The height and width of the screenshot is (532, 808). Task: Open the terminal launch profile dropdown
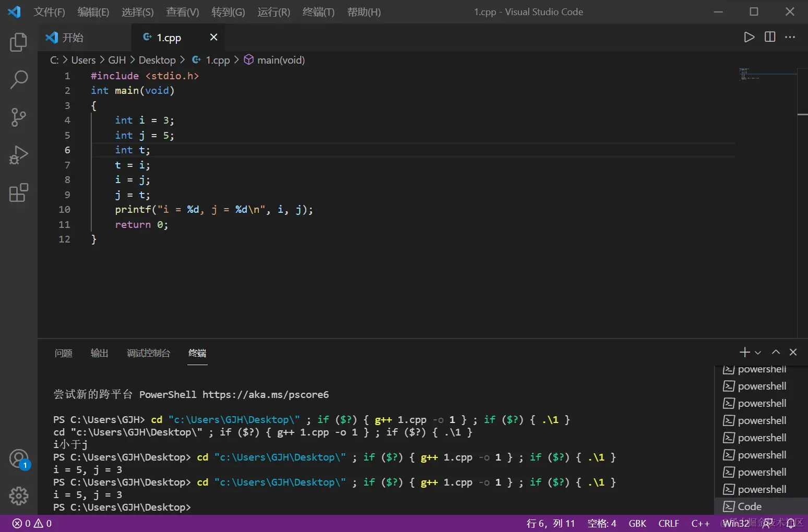pos(758,353)
